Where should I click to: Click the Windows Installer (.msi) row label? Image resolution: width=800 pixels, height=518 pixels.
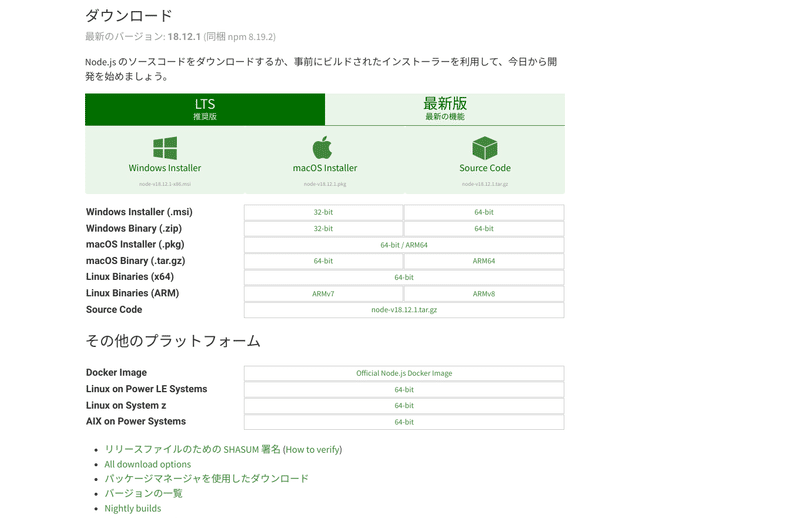click(x=139, y=212)
